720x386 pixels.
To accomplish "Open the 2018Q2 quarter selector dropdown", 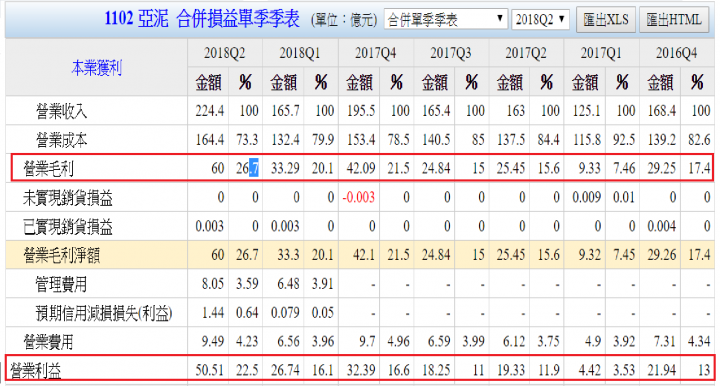I will point(540,19).
